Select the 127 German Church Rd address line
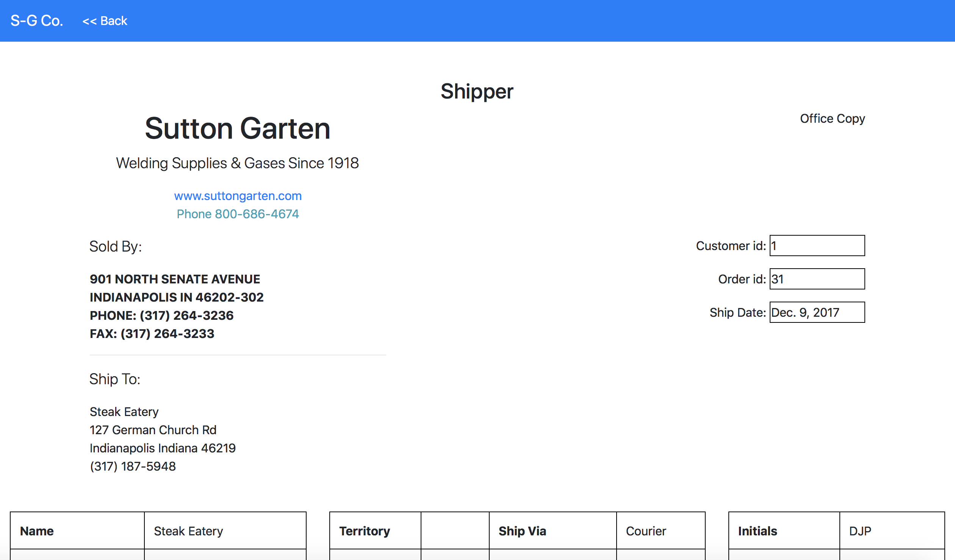The image size is (955, 560). [153, 430]
